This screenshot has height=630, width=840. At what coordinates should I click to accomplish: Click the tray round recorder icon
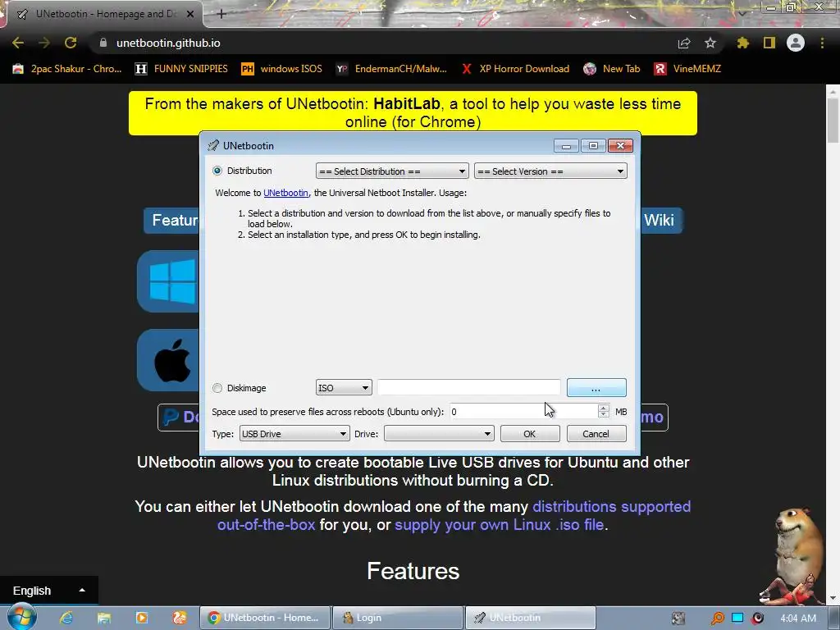point(757,619)
